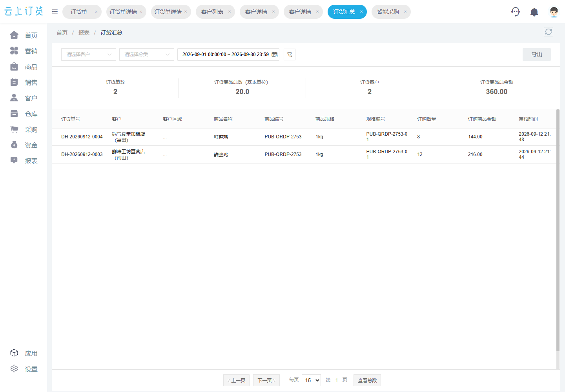Click the 查看总数 button

367,380
